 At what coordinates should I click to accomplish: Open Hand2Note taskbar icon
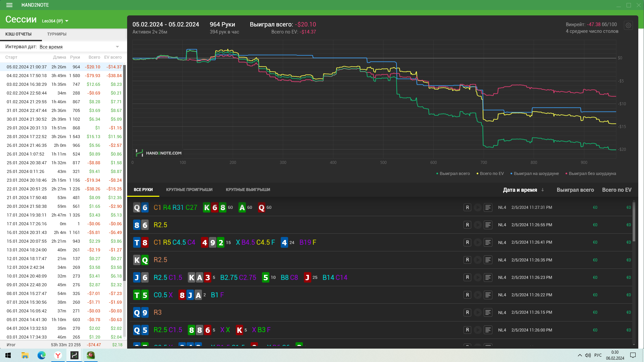(x=74, y=355)
